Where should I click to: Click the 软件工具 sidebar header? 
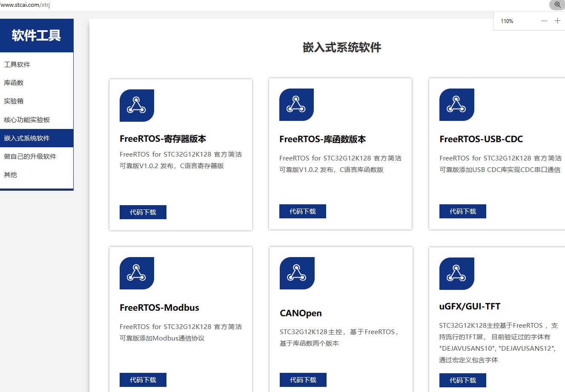tap(37, 35)
